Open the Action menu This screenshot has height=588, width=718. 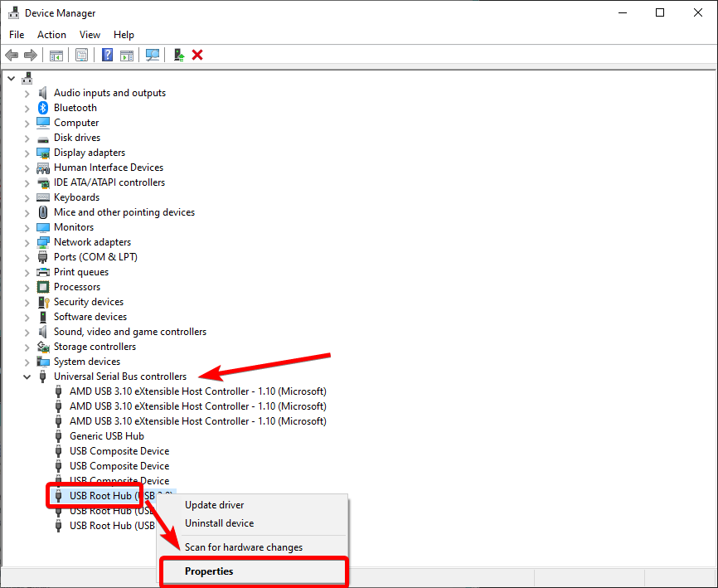click(51, 34)
